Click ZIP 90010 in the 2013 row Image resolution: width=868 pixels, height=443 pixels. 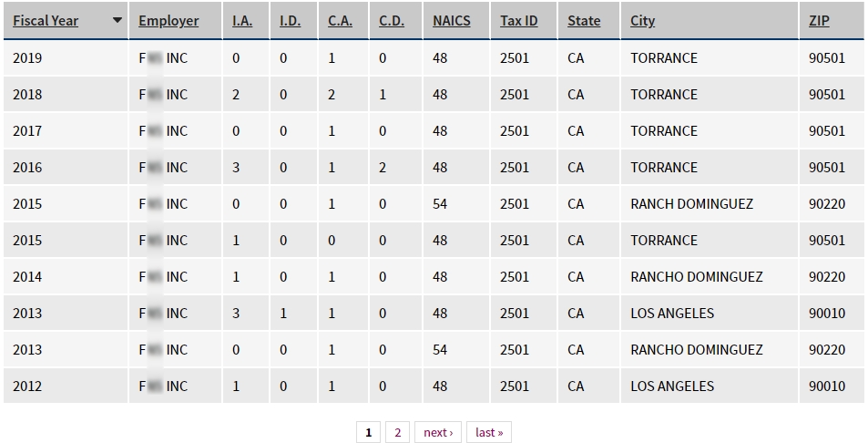pyautogui.click(x=826, y=313)
